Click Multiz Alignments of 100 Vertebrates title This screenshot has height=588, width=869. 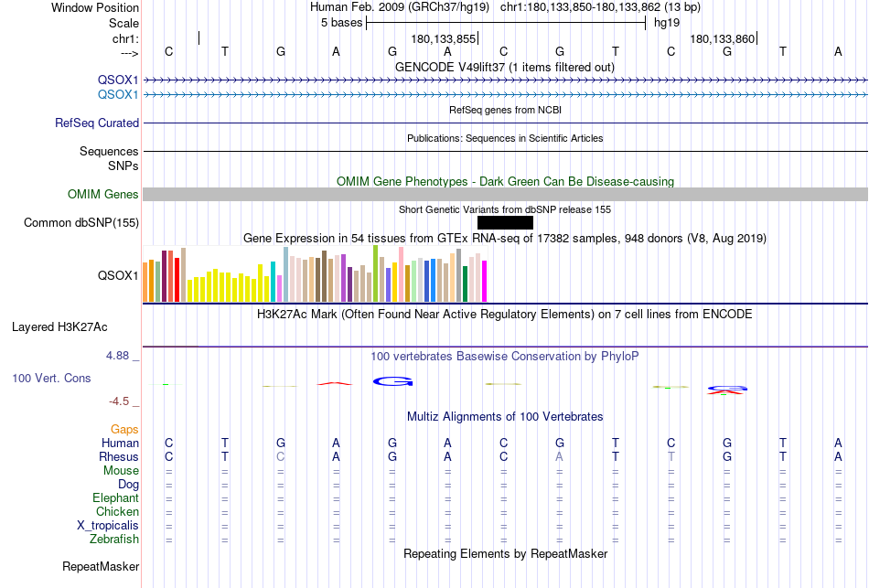click(505, 416)
